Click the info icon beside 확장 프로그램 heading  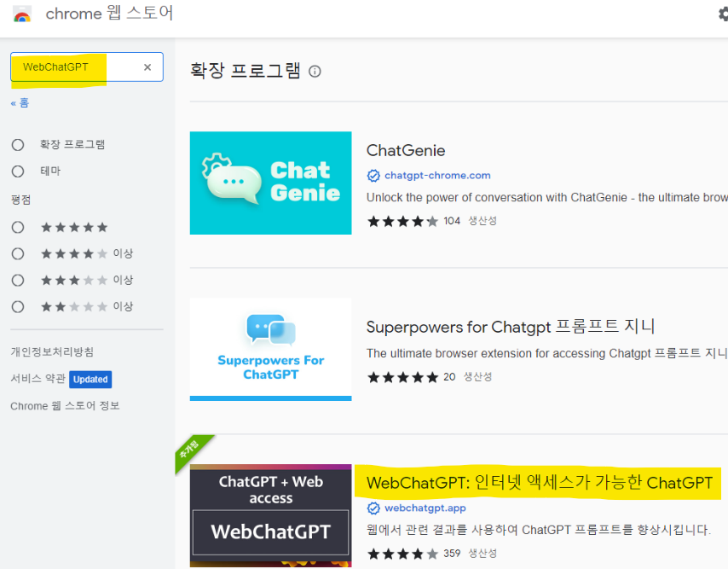pos(315,72)
